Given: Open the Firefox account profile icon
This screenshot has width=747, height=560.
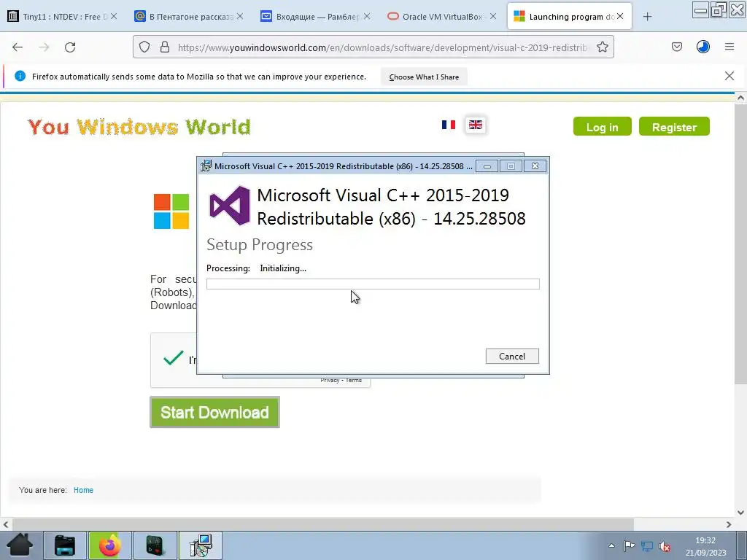Looking at the screenshot, I should [703, 47].
